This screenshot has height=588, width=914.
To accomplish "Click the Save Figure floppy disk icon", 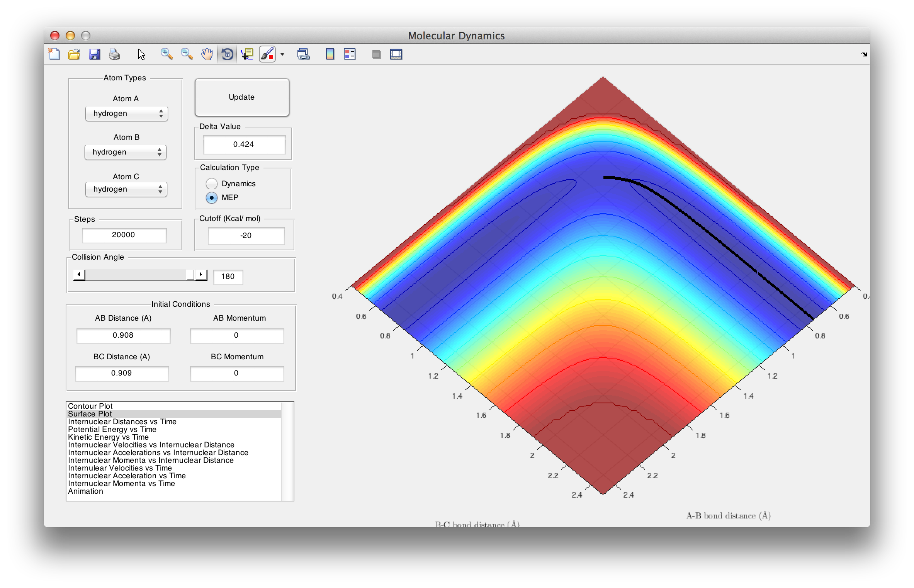I will coord(95,54).
